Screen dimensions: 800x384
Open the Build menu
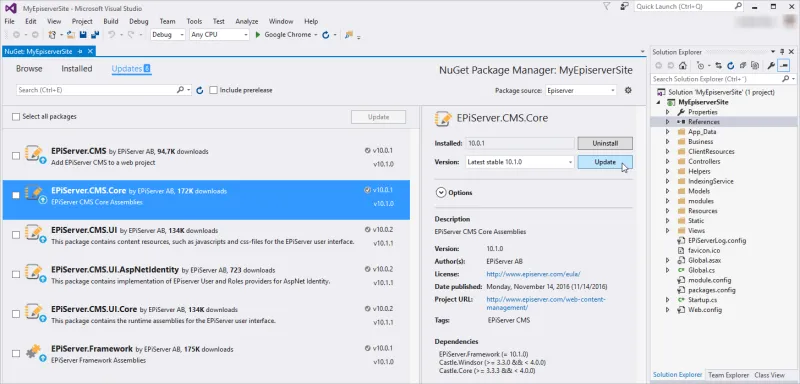click(x=111, y=21)
